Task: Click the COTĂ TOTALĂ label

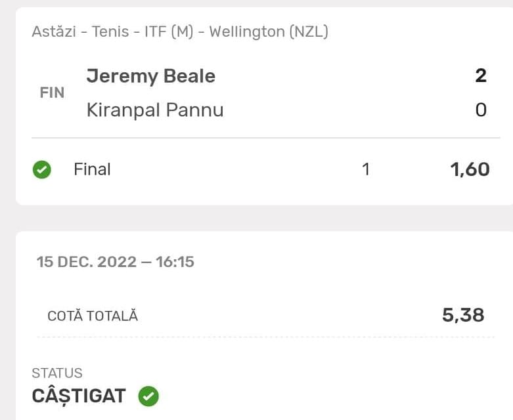Action: pyautogui.click(x=93, y=316)
